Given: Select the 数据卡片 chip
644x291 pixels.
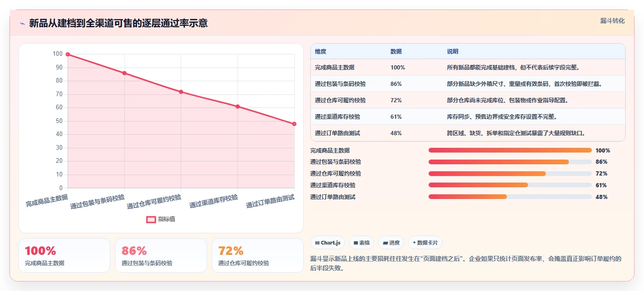Looking at the screenshot, I should (425, 243).
